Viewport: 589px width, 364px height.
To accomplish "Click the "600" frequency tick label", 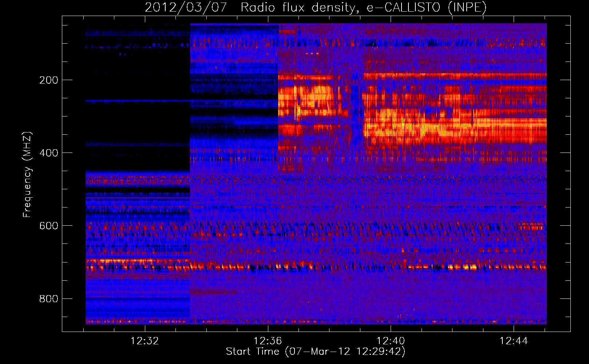I will tap(49, 226).
